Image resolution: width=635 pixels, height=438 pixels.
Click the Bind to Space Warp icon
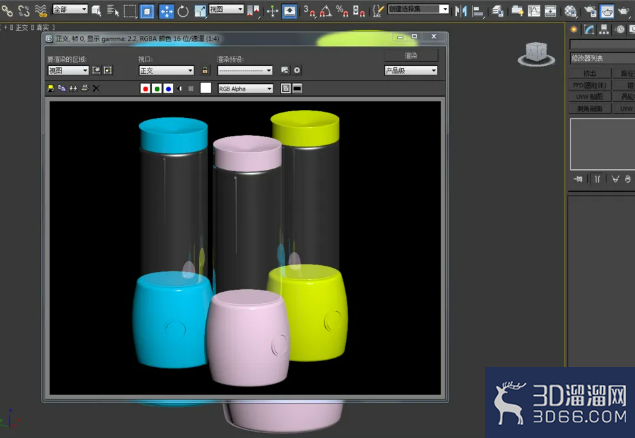pos(41,11)
